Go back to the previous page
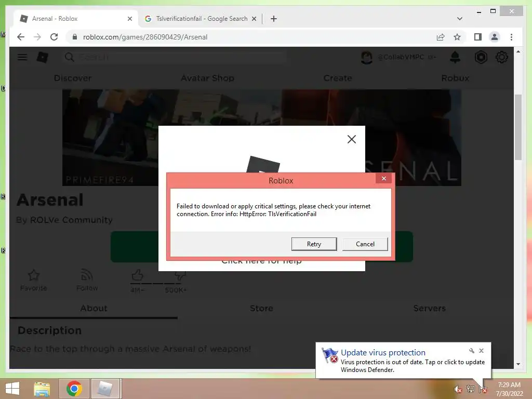This screenshot has width=532, height=399. pyautogui.click(x=21, y=37)
